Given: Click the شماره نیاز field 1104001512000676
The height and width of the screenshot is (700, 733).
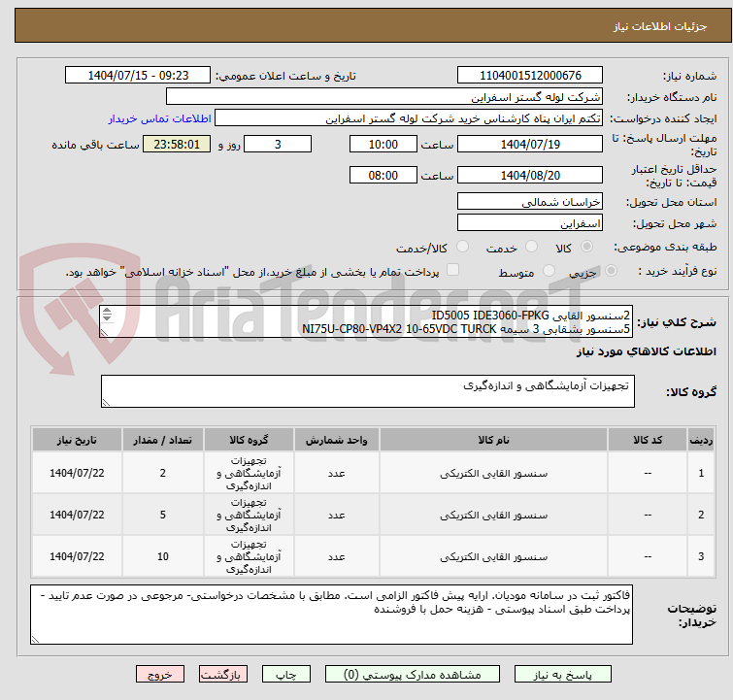Looking at the screenshot, I should [530, 76].
